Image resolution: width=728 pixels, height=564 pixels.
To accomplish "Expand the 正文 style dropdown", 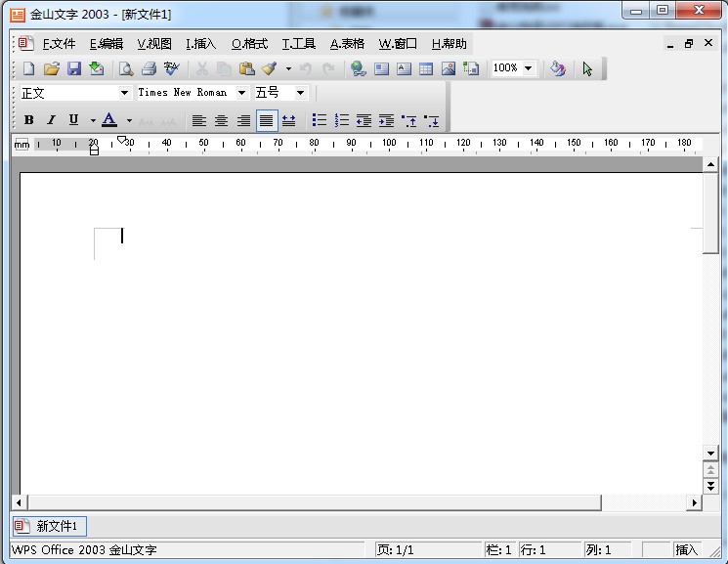I will 124,93.
